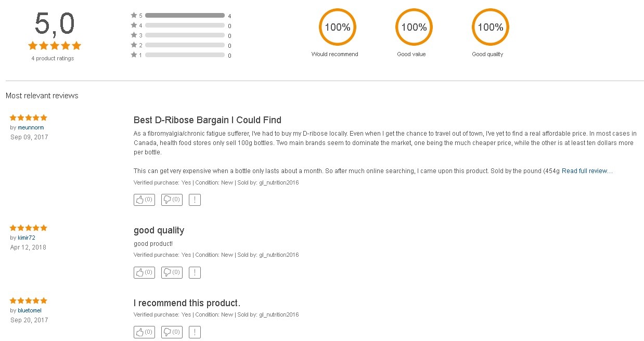Flag the 'good quality' review with exclamation icon
Viewport: 644px width, 341px height.
195,272
